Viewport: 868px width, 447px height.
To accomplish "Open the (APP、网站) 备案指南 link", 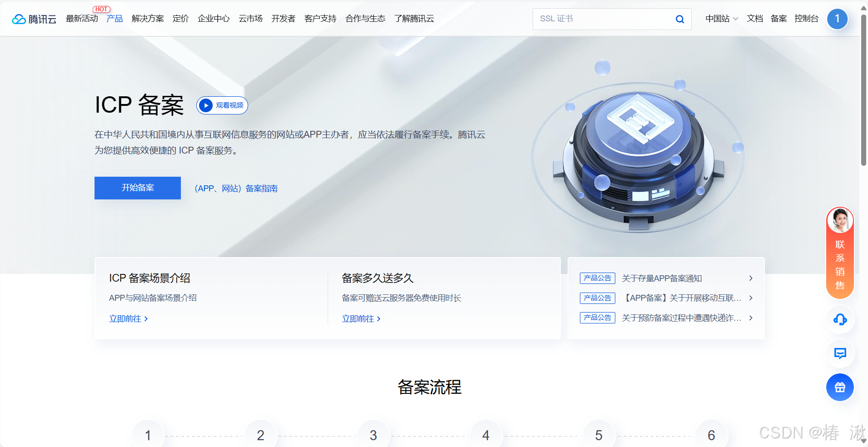I will coord(236,189).
